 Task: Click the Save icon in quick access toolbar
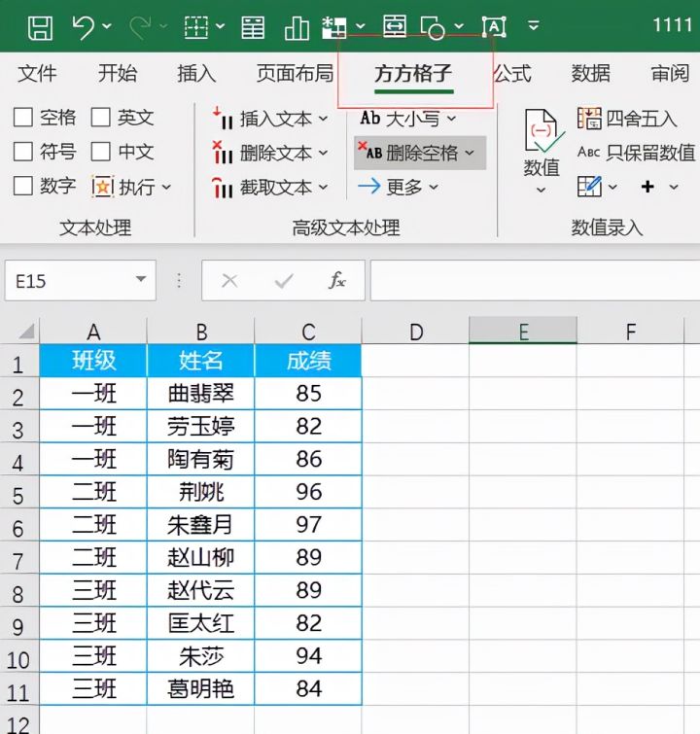point(40,27)
